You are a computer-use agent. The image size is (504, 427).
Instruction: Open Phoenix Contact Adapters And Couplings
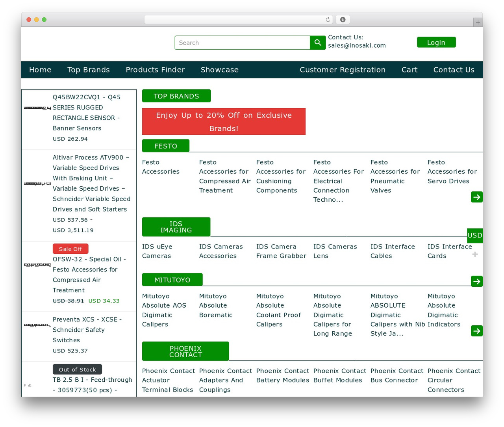click(x=226, y=380)
